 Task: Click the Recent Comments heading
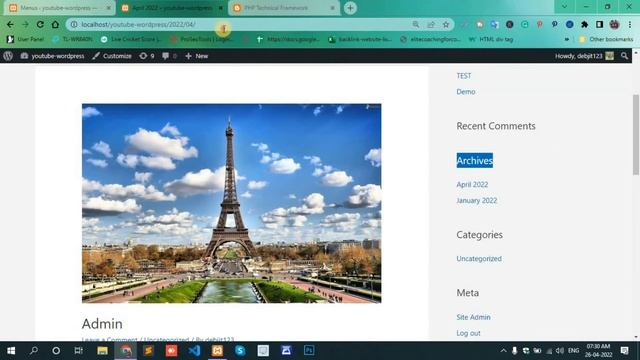496,126
